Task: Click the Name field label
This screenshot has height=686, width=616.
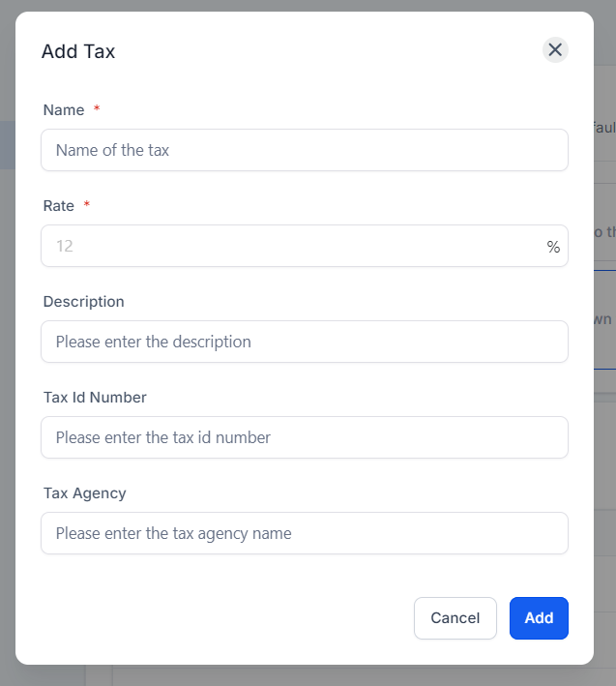Action: click(x=64, y=109)
